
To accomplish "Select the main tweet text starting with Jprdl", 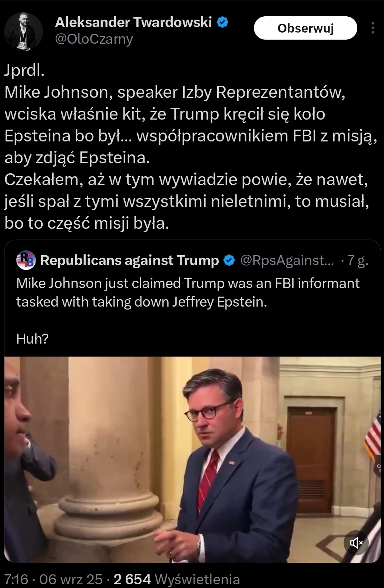I will 191,147.
